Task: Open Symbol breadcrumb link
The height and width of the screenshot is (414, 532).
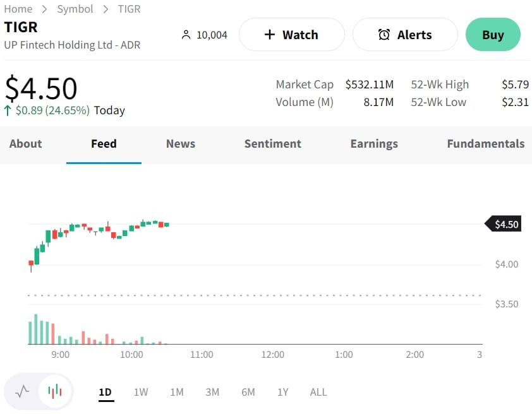Action: pyautogui.click(x=75, y=9)
